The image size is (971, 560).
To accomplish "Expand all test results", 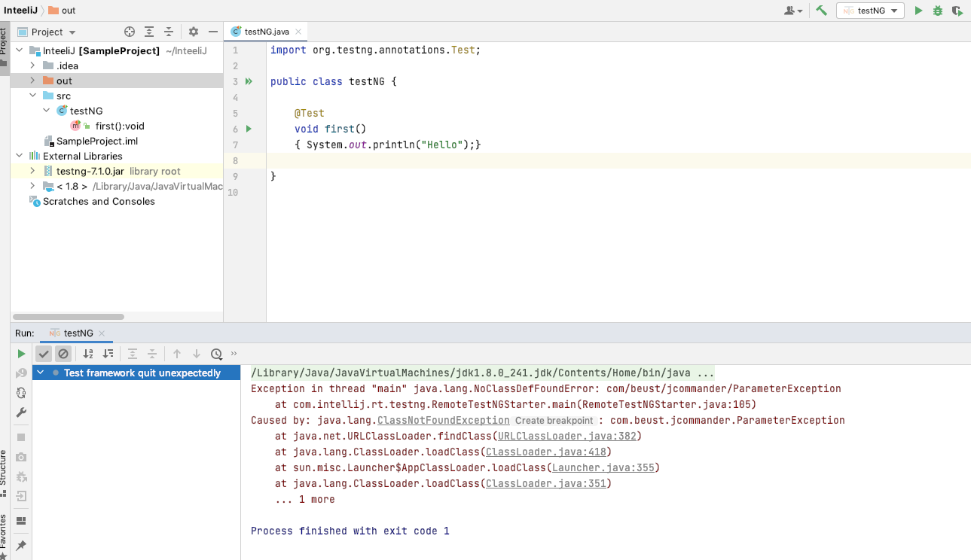I will 133,354.
